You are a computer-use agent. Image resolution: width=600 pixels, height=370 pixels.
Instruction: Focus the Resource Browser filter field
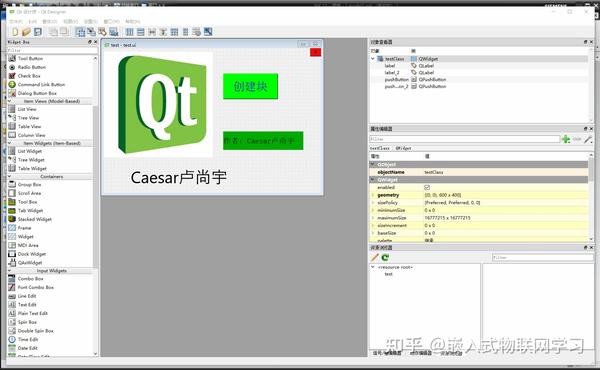point(542,258)
